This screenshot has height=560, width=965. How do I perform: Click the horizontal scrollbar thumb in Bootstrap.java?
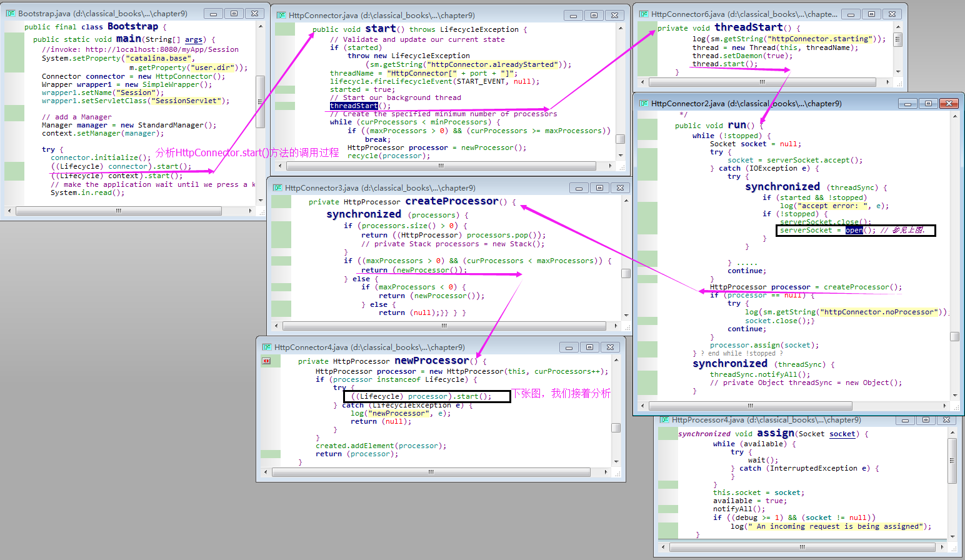click(118, 211)
